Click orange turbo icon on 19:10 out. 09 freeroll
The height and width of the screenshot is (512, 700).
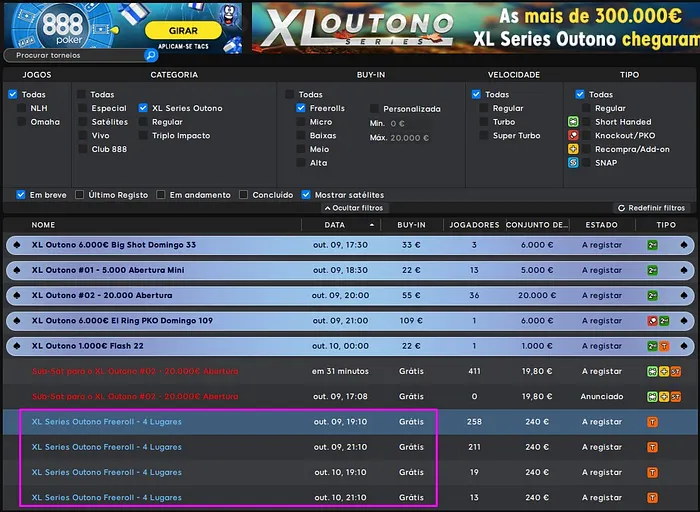click(x=652, y=422)
